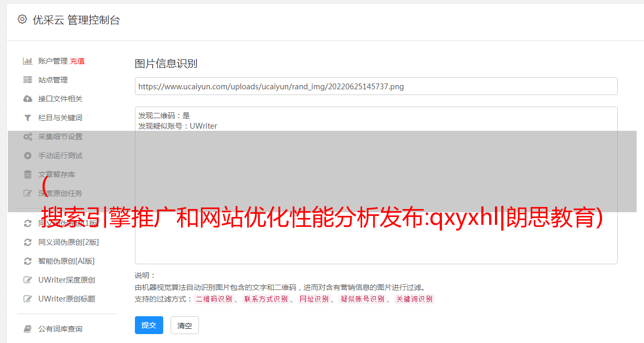Click the cogs icon for 采集细节设置

[x=28, y=137]
